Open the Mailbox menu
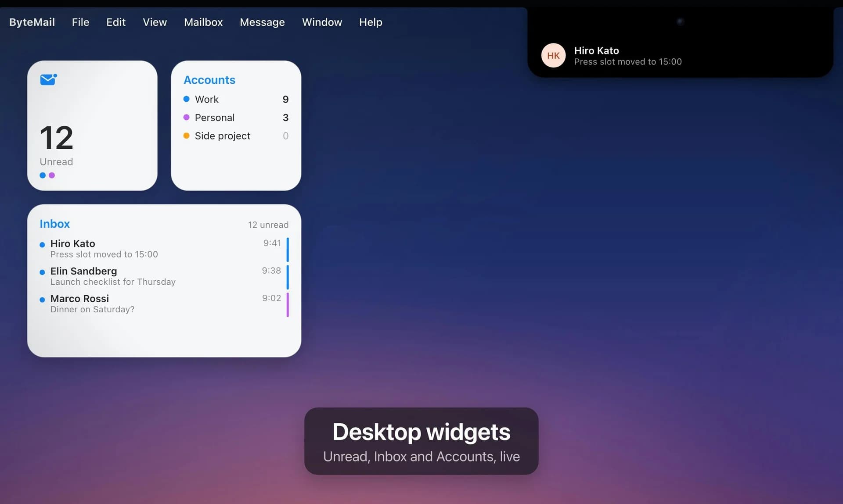 [203, 22]
